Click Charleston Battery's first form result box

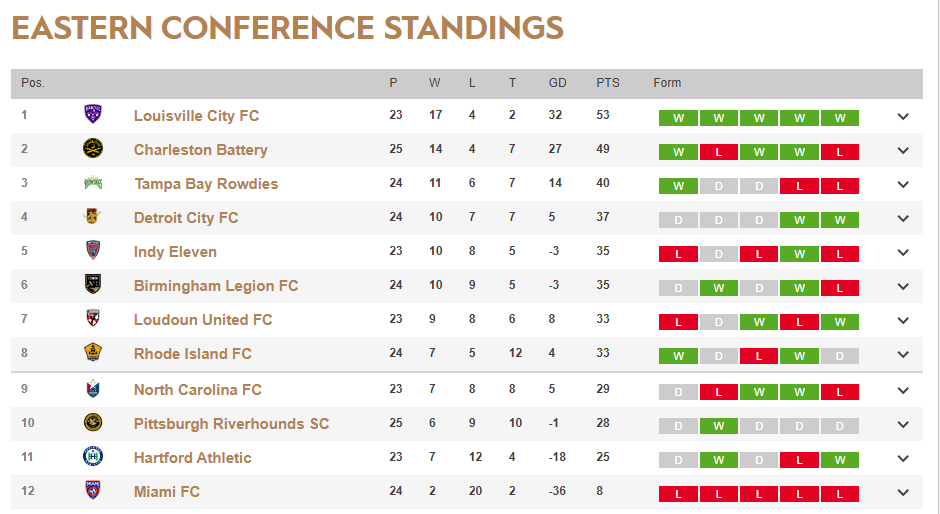pyautogui.click(x=678, y=152)
